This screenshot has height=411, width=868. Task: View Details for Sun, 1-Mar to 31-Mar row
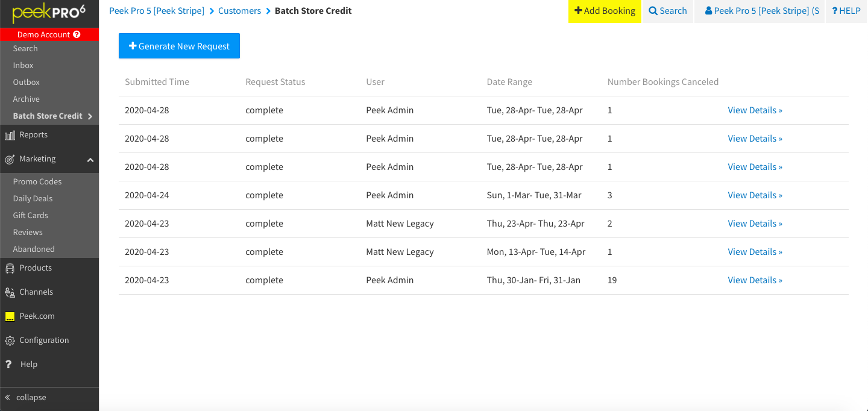[755, 195]
